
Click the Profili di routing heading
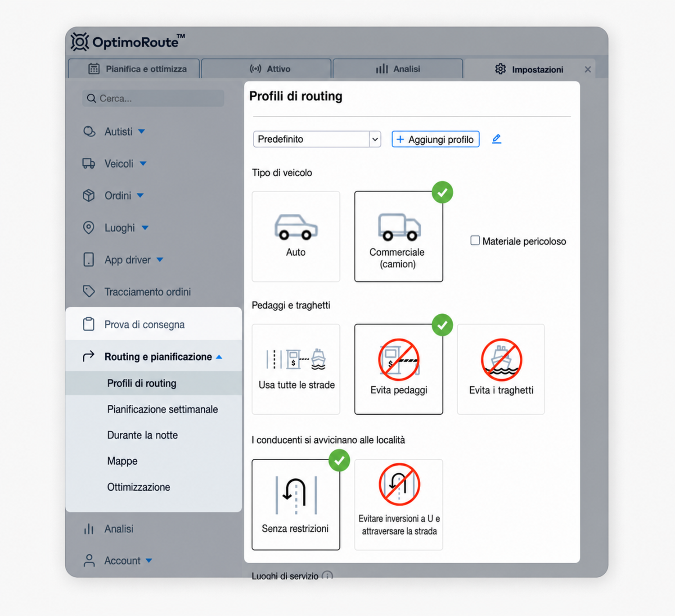[296, 96]
